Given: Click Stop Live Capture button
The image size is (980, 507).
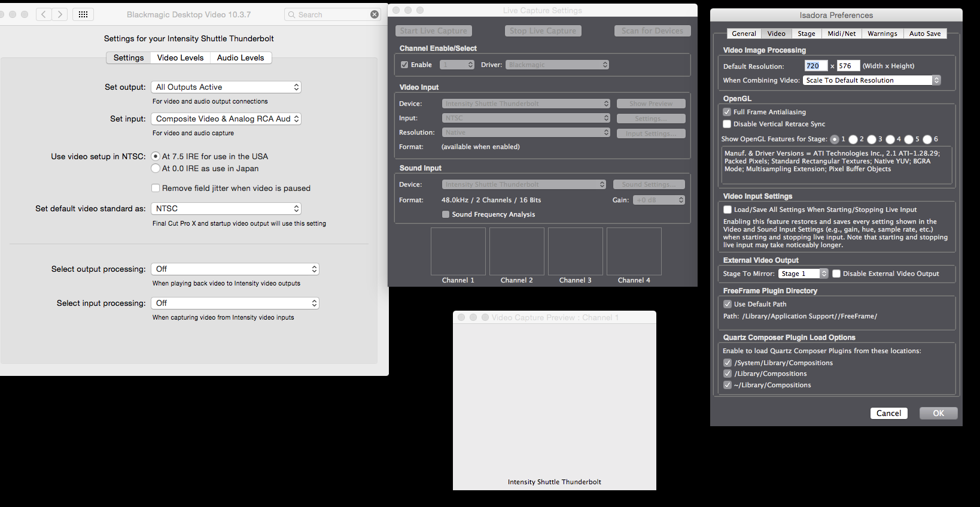Looking at the screenshot, I should click(543, 31).
